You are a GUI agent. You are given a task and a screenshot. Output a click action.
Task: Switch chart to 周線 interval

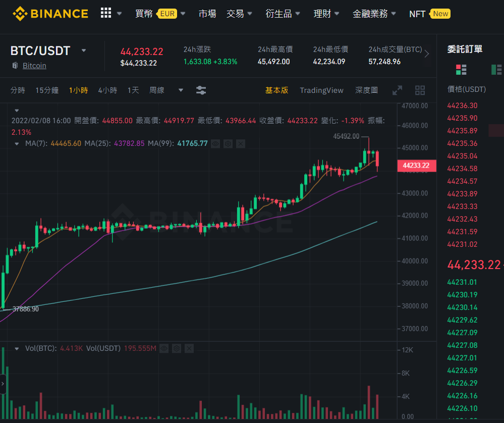(157, 90)
